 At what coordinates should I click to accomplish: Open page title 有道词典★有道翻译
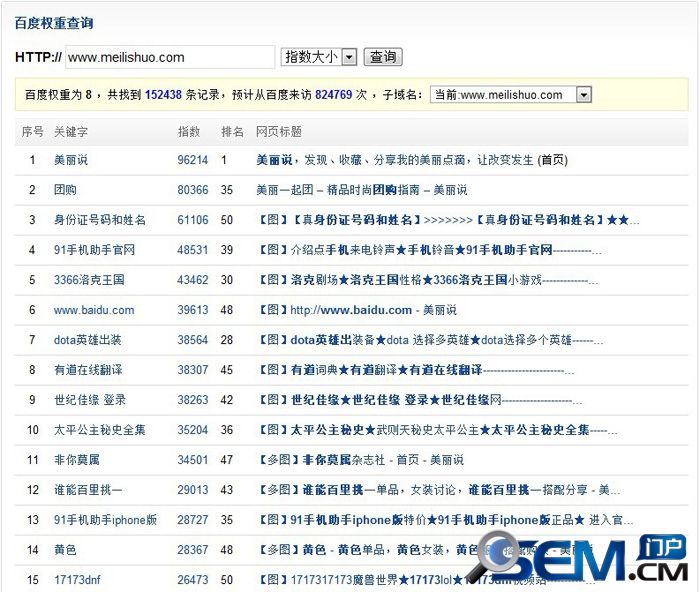click(416, 370)
